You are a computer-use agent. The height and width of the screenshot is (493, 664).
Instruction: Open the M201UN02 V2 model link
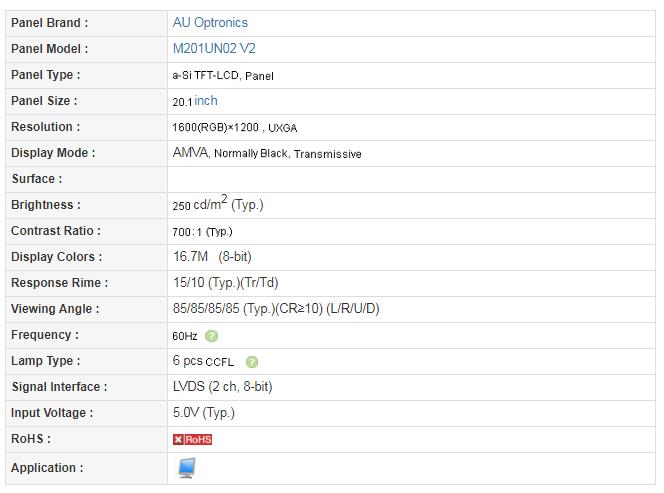click(x=214, y=49)
